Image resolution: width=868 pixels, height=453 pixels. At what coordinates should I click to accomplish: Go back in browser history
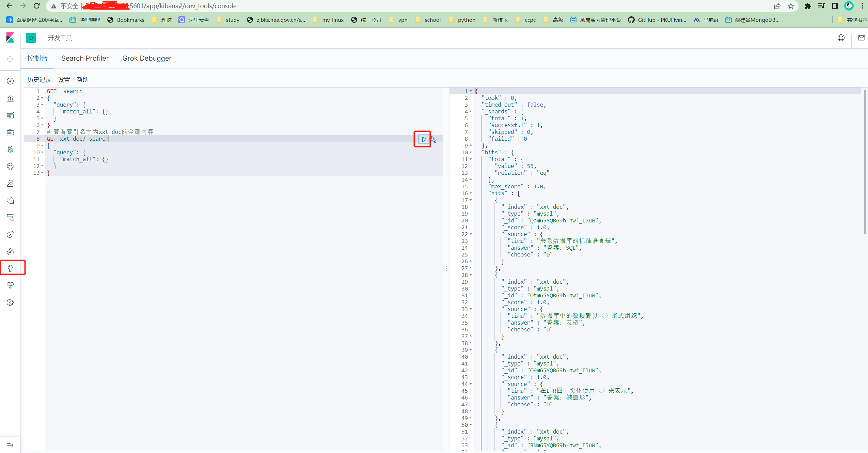point(9,6)
